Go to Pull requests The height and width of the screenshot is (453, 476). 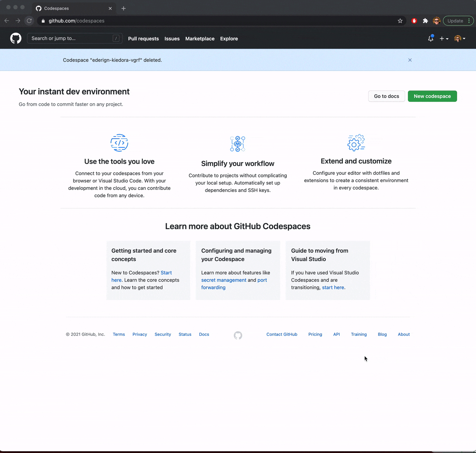tap(143, 39)
